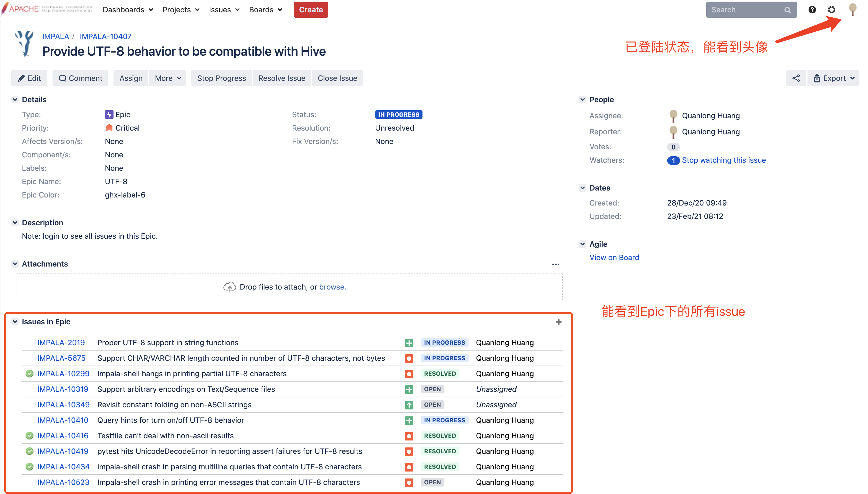Viewport: 868px width, 494px height.
Task: Click Stop watching this issue
Action: pyautogui.click(x=723, y=160)
